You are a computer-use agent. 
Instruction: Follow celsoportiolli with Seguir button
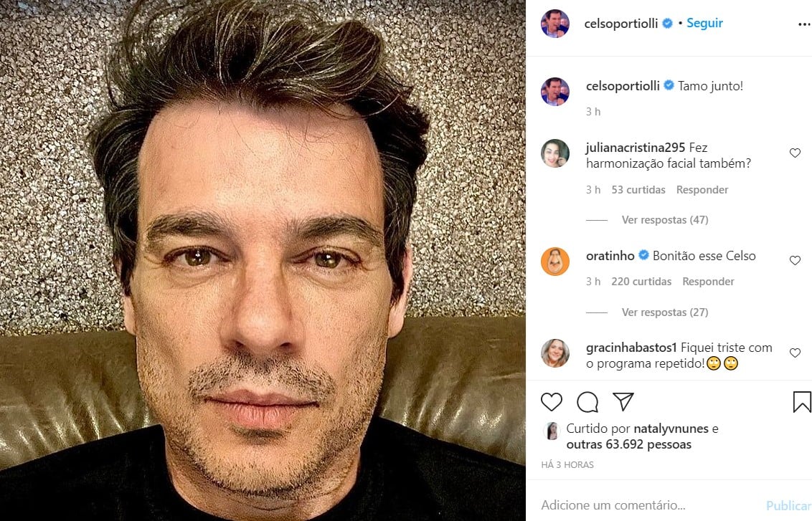click(x=704, y=23)
